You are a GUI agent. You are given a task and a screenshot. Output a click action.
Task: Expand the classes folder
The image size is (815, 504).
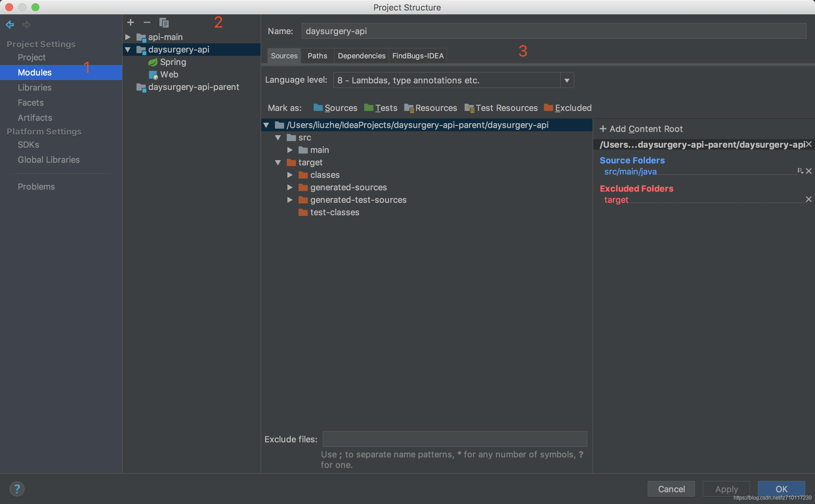[x=290, y=175]
